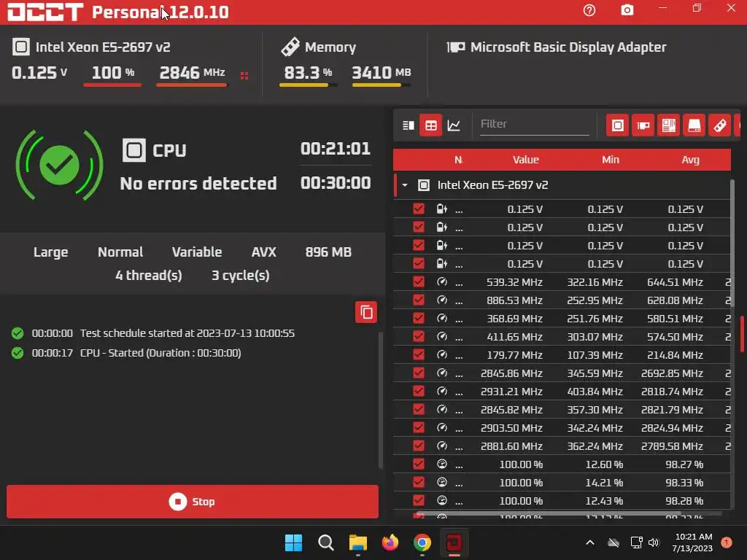Image resolution: width=747 pixels, height=560 pixels.
Task: Toggle storage drive sensor filter icon
Action: (x=694, y=125)
